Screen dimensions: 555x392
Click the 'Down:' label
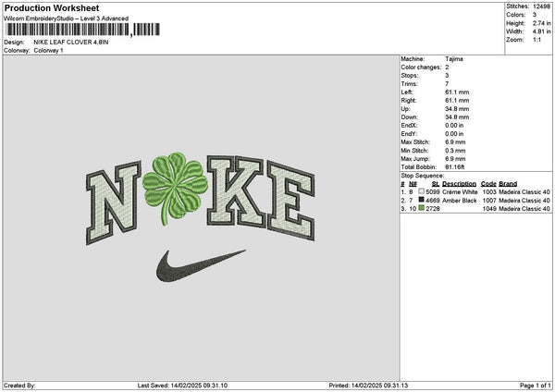(x=410, y=117)
